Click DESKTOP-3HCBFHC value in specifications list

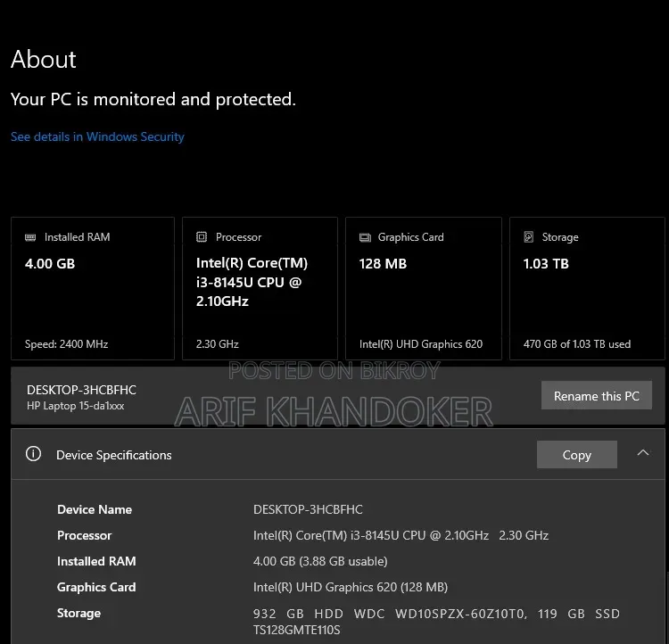(308, 509)
